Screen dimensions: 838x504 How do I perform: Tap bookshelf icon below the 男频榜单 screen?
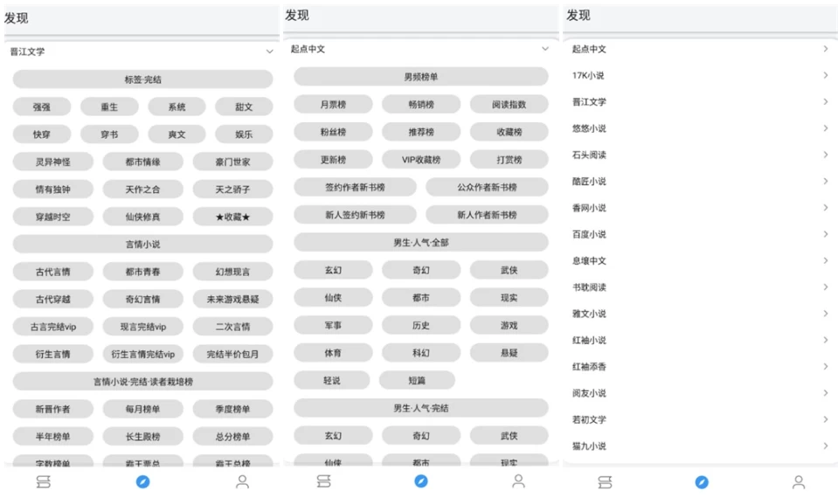point(323,481)
